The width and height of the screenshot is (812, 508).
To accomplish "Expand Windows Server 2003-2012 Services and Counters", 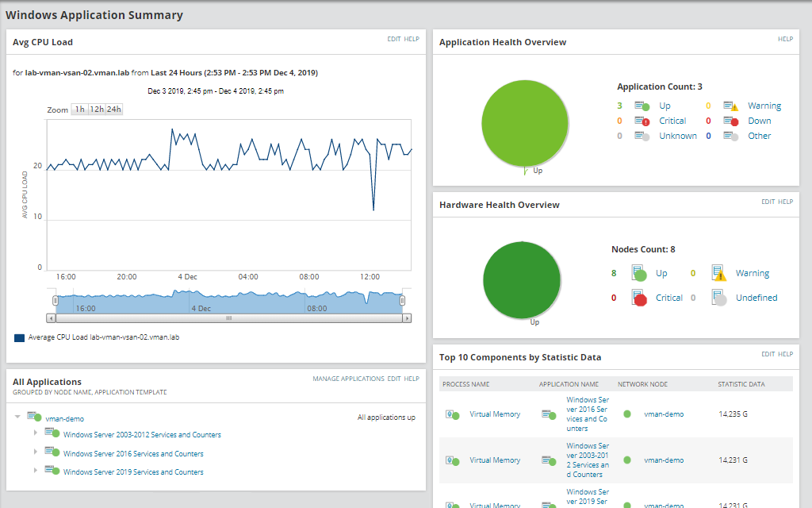I will [35, 433].
